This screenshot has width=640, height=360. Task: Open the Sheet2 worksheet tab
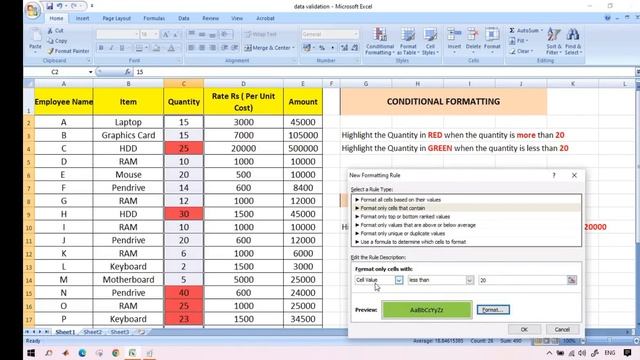(x=93, y=332)
